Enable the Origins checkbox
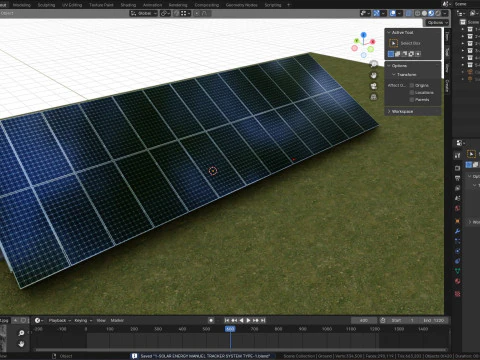The image size is (480, 360). coord(412,86)
